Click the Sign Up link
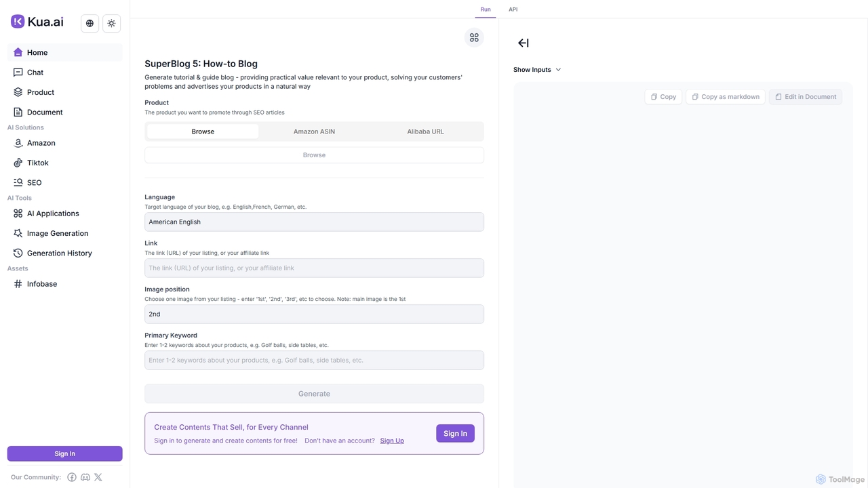868x488 pixels. (x=392, y=441)
